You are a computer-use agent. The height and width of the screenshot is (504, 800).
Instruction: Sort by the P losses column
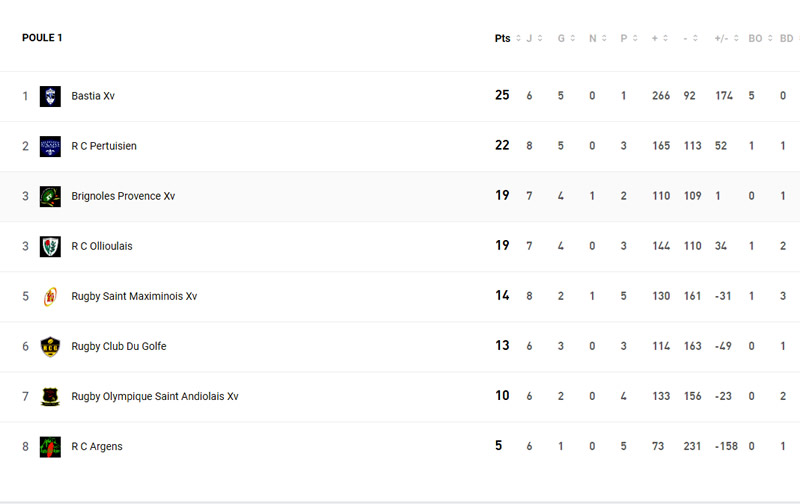629,38
